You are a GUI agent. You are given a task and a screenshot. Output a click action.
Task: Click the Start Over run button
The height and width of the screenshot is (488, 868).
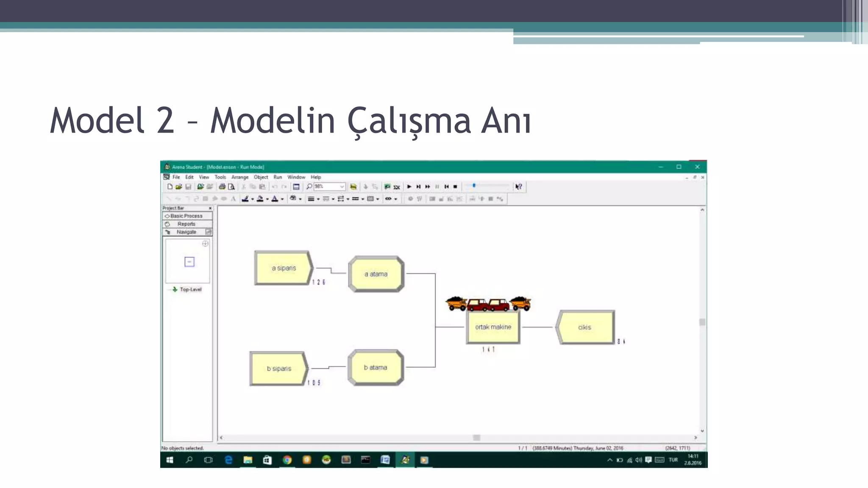pyautogui.click(x=446, y=186)
